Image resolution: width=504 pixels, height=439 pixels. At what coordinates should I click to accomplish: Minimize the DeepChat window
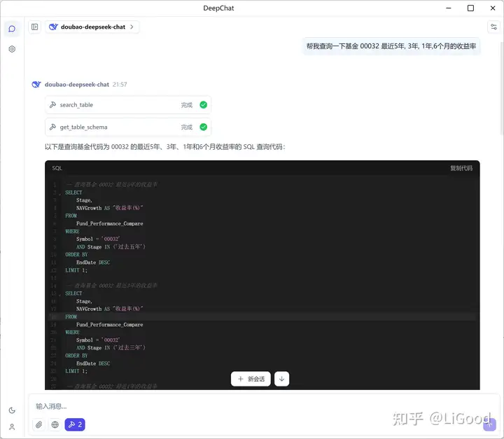tap(449, 8)
